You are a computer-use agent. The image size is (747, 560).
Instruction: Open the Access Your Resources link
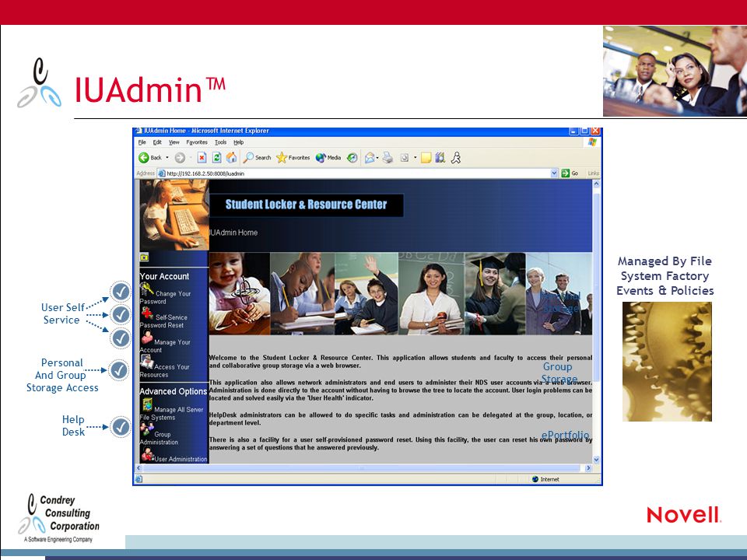pos(165,370)
